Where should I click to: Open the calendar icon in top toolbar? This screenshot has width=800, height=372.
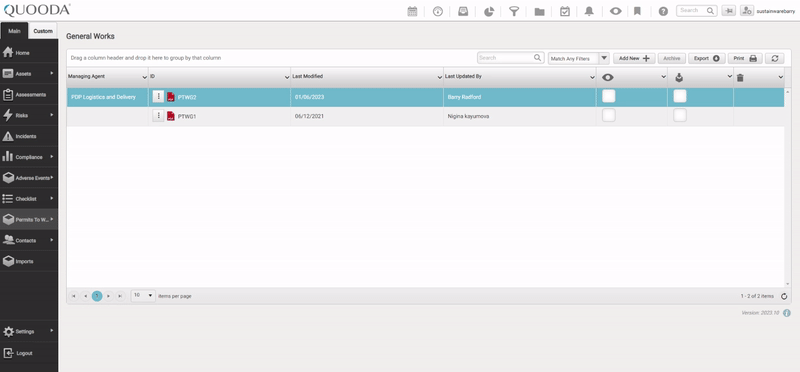tap(412, 11)
